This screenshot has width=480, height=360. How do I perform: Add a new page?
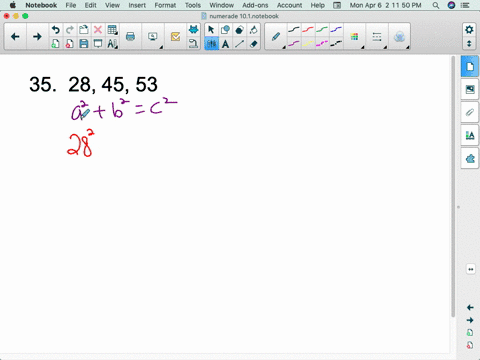pos(56,44)
